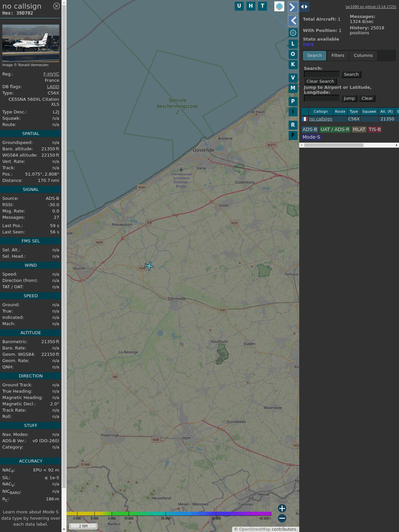399x532 pixels.
Task: Open the F-HVYC registration link
Action: pyautogui.click(x=51, y=74)
